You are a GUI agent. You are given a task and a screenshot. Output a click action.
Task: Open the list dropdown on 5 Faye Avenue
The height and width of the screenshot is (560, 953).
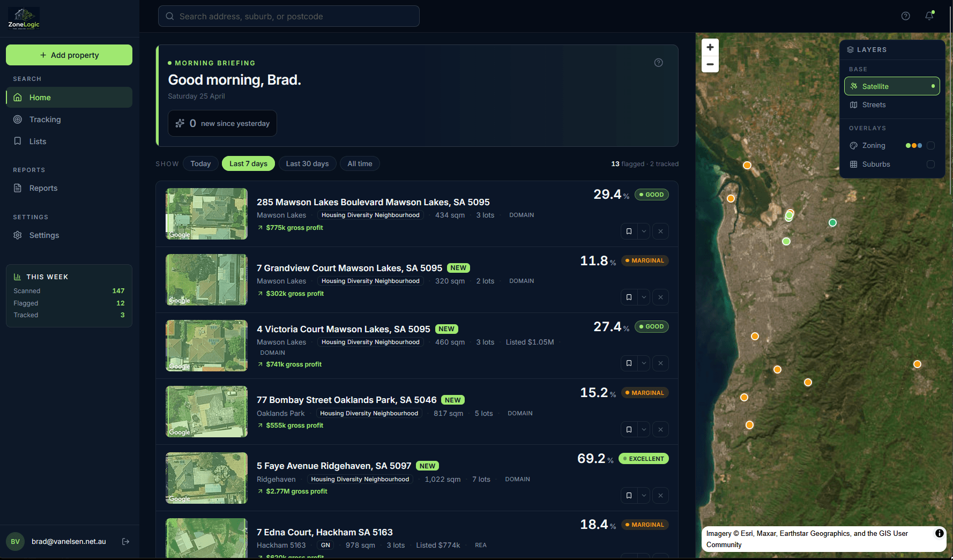(x=644, y=495)
